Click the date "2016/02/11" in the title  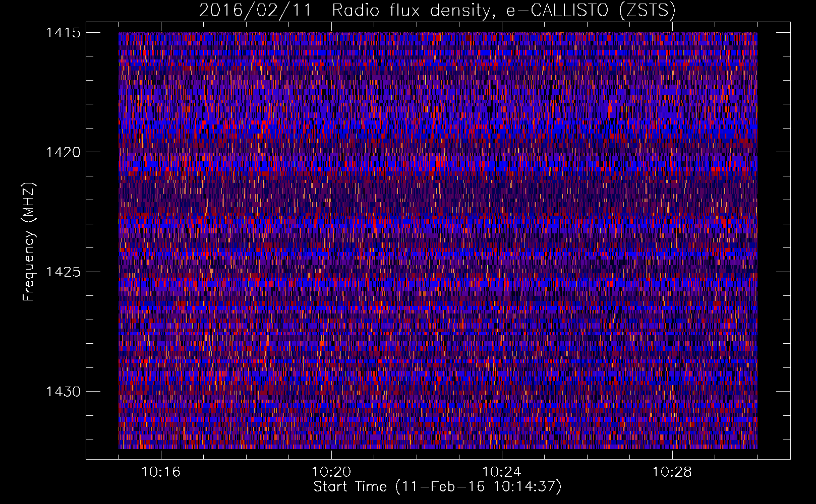click(x=256, y=11)
